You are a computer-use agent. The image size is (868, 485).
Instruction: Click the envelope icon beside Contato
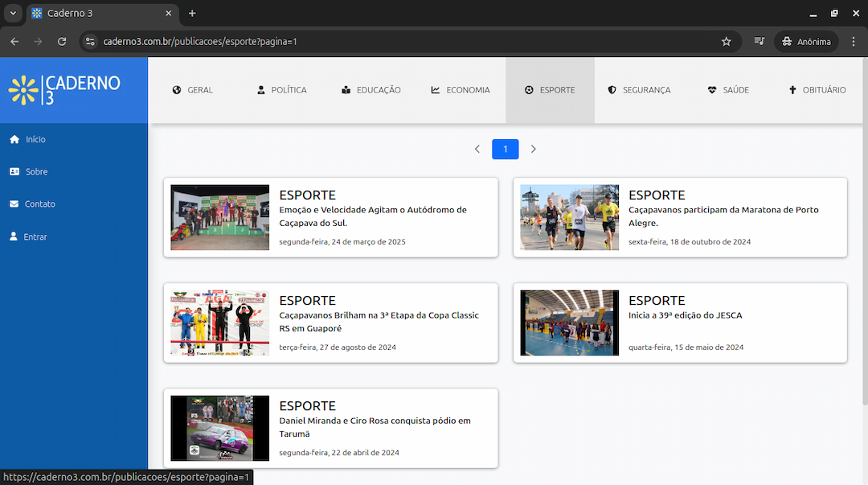pyautogui.click(x=14, y=204)
